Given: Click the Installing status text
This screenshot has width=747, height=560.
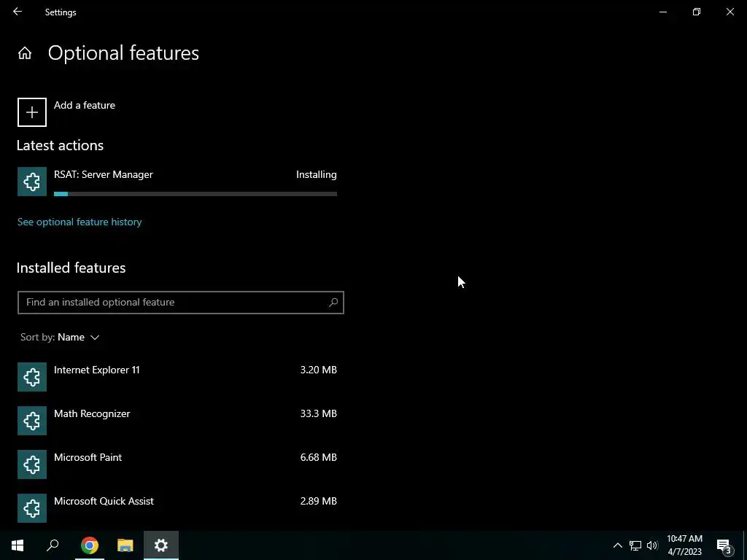Looking at the screenshot, I should tap(317, 175).
